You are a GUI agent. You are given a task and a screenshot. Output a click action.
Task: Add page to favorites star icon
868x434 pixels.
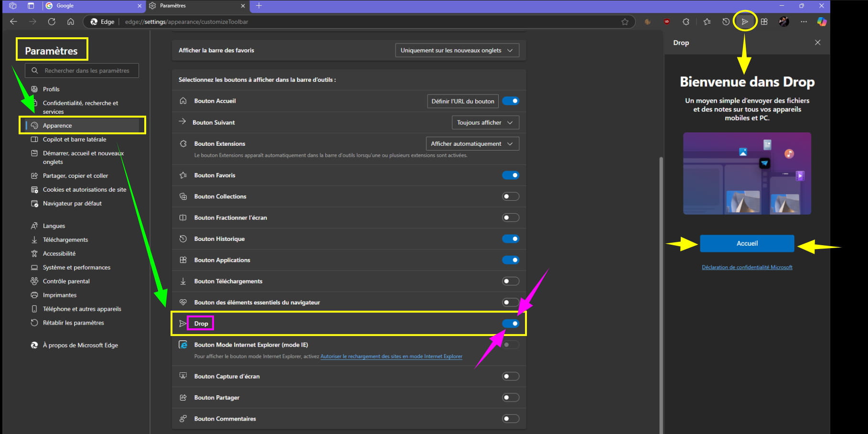pyautogui.click(x=625, y=22)
